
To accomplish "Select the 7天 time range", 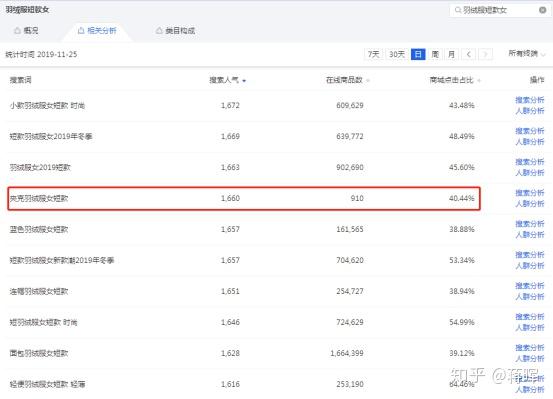I will 373,54.
